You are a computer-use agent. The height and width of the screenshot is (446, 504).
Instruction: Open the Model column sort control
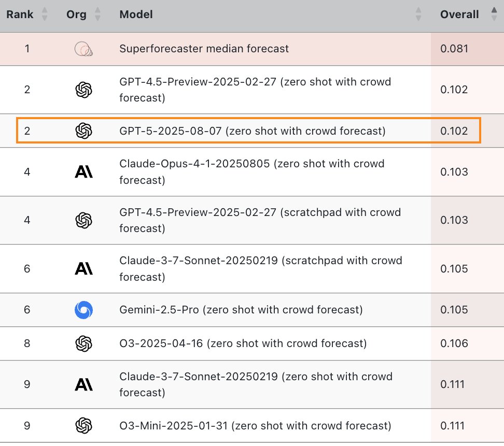click(418, 15)
